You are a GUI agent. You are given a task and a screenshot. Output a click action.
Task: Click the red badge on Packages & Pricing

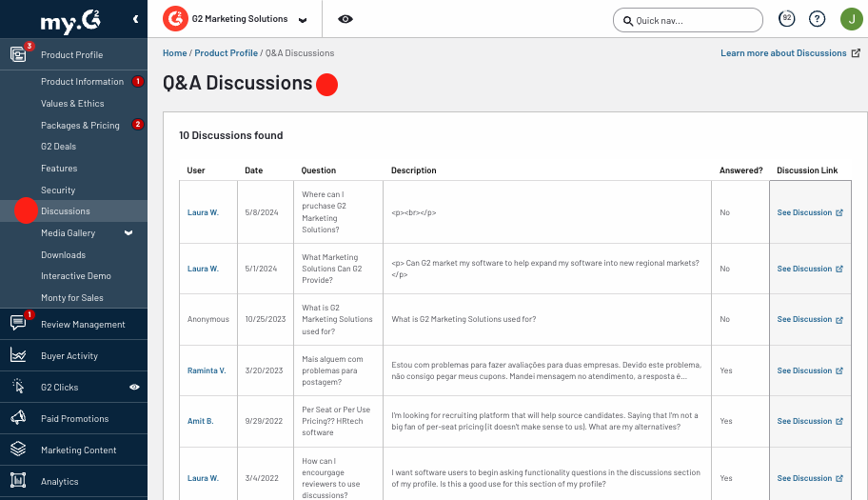[138, 124]
